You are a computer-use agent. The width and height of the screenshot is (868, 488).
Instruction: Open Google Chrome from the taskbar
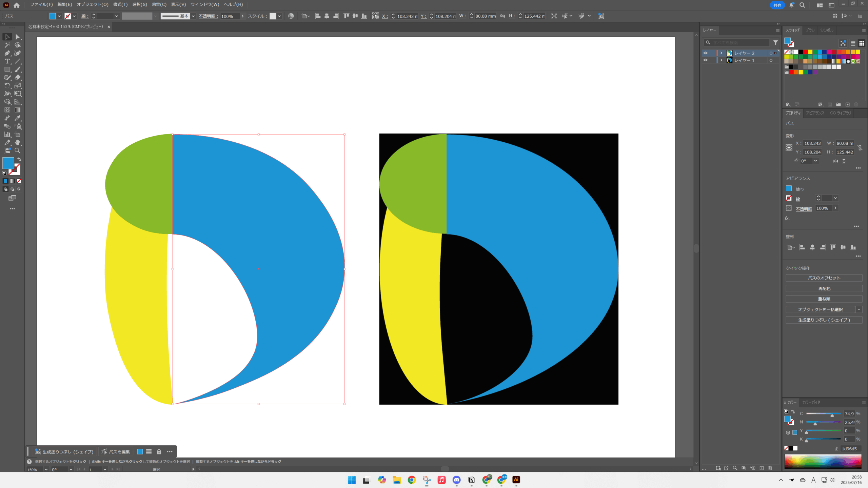pos(412,480)
